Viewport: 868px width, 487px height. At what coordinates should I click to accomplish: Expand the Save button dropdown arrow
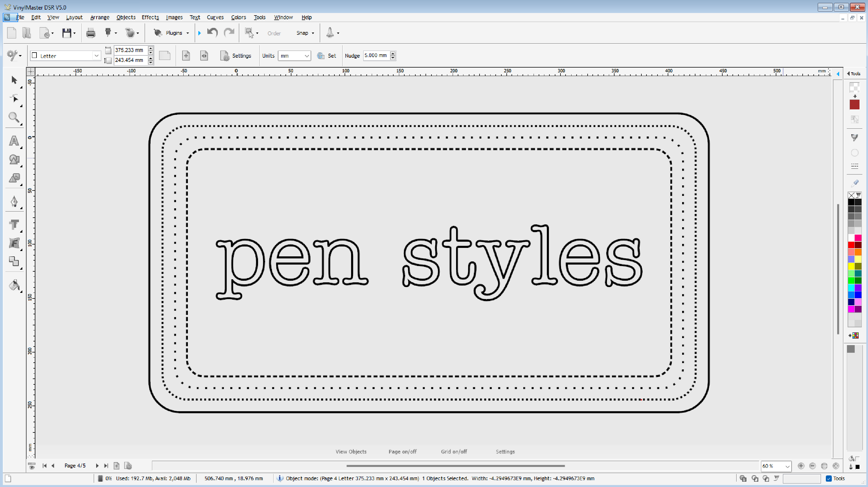[x=74, y=33]
